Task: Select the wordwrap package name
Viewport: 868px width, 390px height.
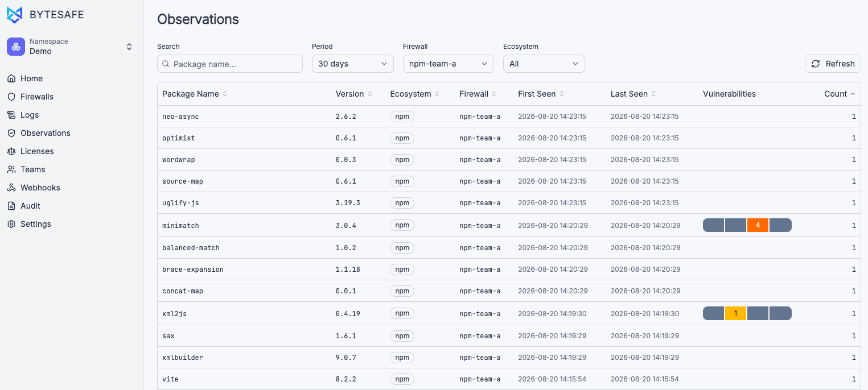Action: [179, 160]
